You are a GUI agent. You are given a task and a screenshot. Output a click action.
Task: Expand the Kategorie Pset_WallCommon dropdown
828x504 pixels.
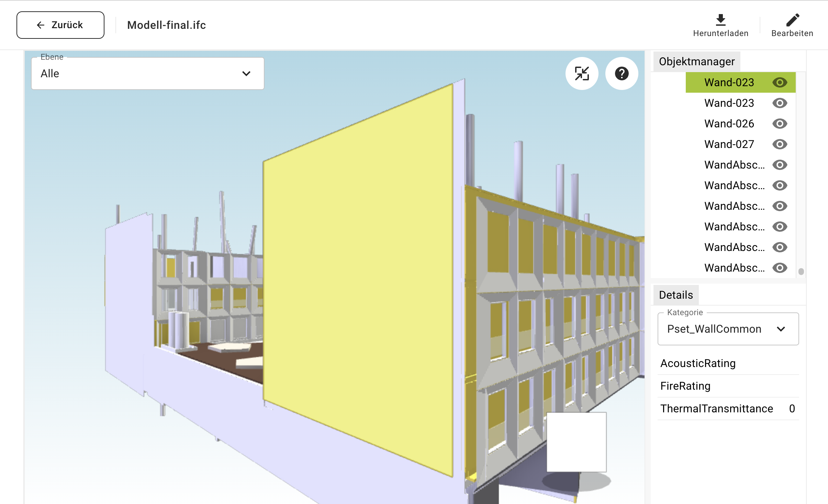[728, 329]
